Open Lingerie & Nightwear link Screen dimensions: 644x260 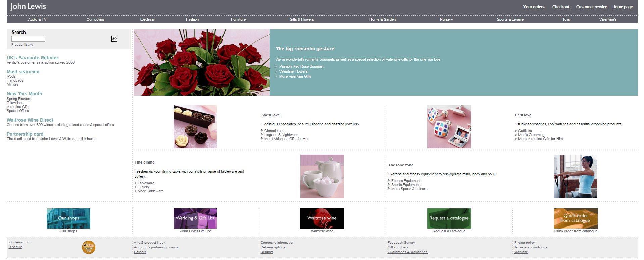(x=281, y=135)
